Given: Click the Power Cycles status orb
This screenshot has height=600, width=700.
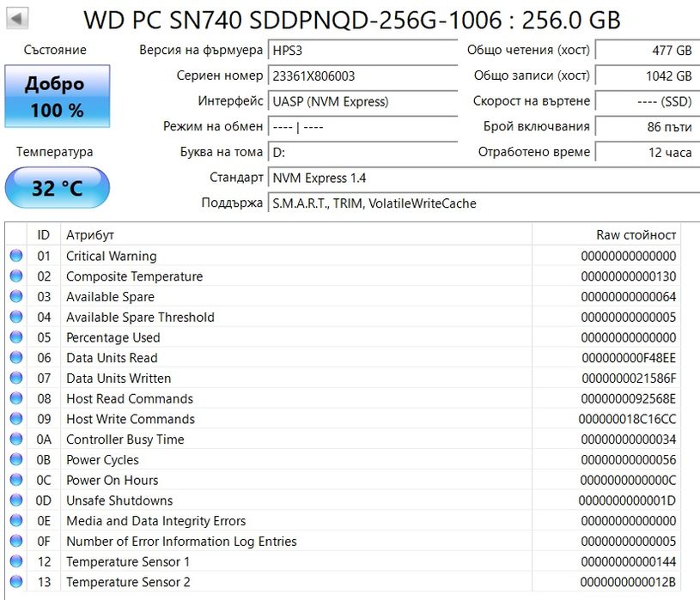Looking at the screenshot, I should (16, 460).
